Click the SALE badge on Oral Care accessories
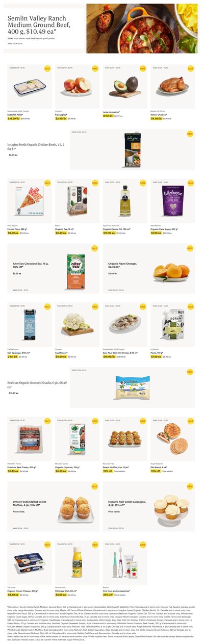The height and width of the screenshot is (644, 204). pos(143,545)
